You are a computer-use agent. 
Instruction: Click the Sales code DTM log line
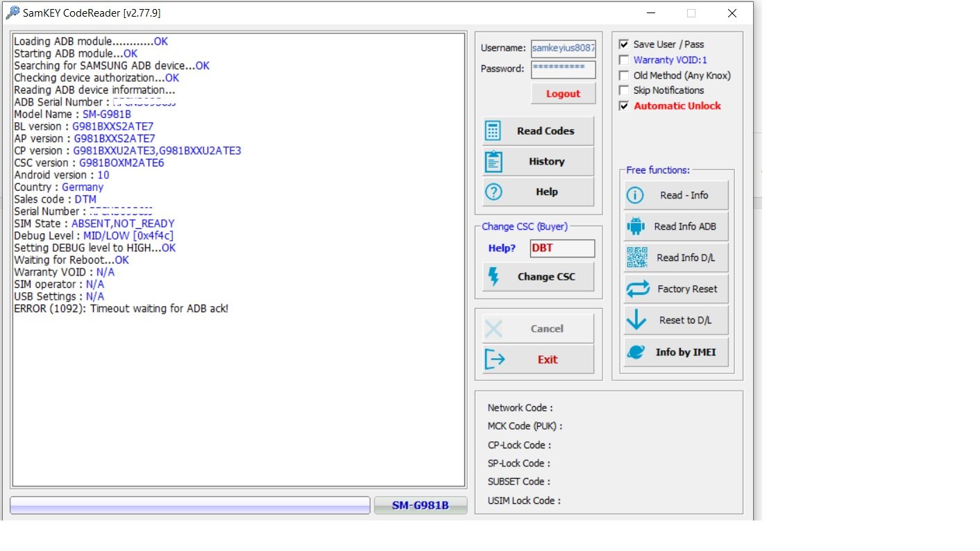pyautogui.click(x=56, y=199)
